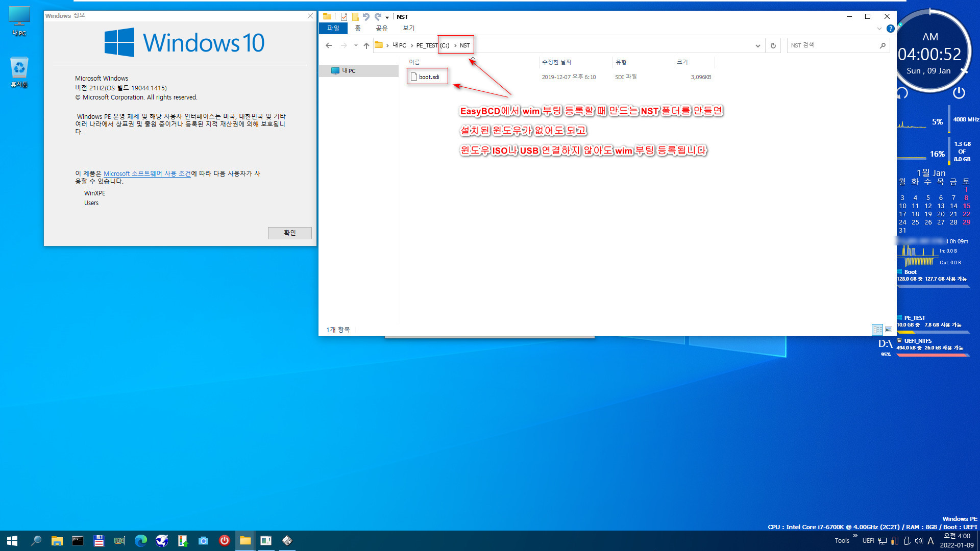Click the NST 검색 search box
The height and width of the screenshot is (551, 980).
tap(838, 45)
